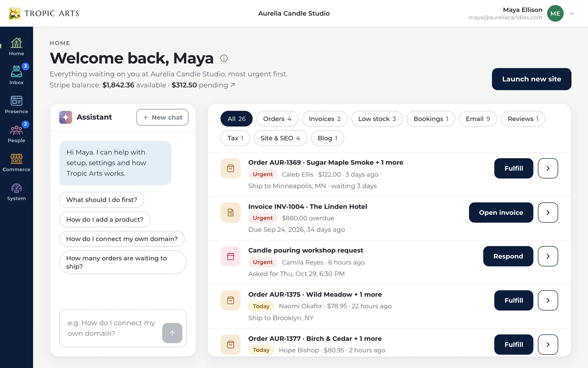Filter by Reviews 1
This screenshot has width=588, height=368.
(523, 119)
